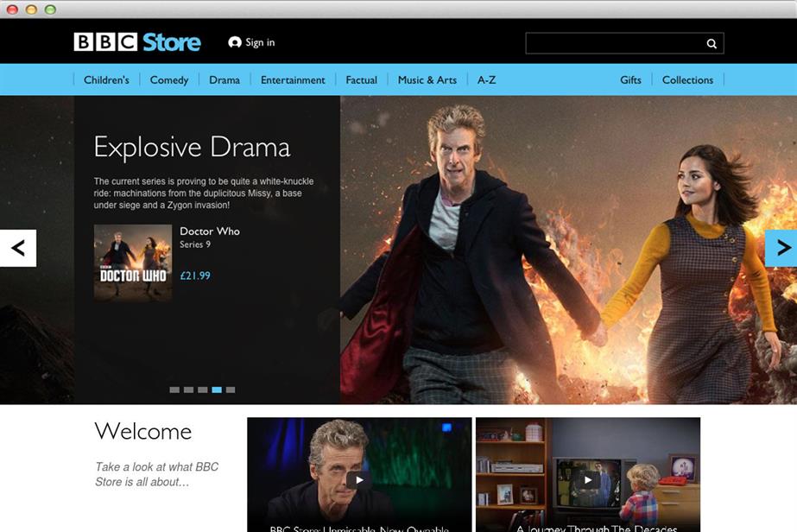Click the Series 9 subtitle text
Image resolution: width=797 pixels, height=532 pixels.
coord(194,244)
